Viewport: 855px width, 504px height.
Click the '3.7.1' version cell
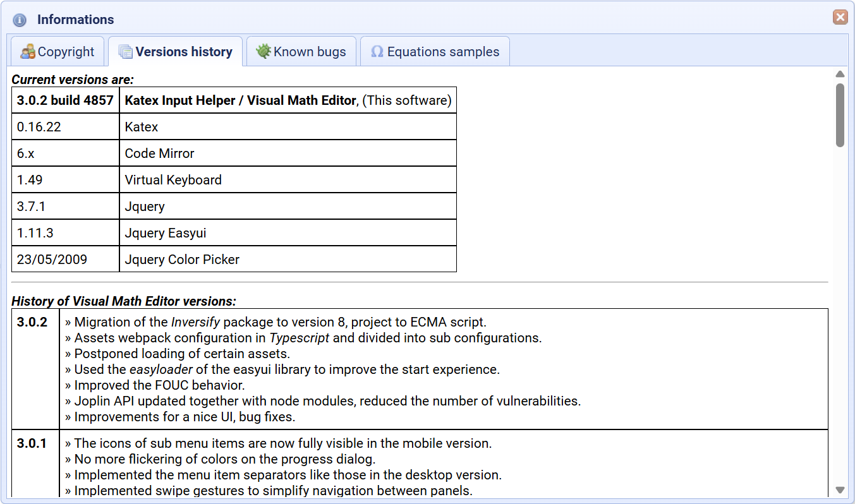click(66, 207)
